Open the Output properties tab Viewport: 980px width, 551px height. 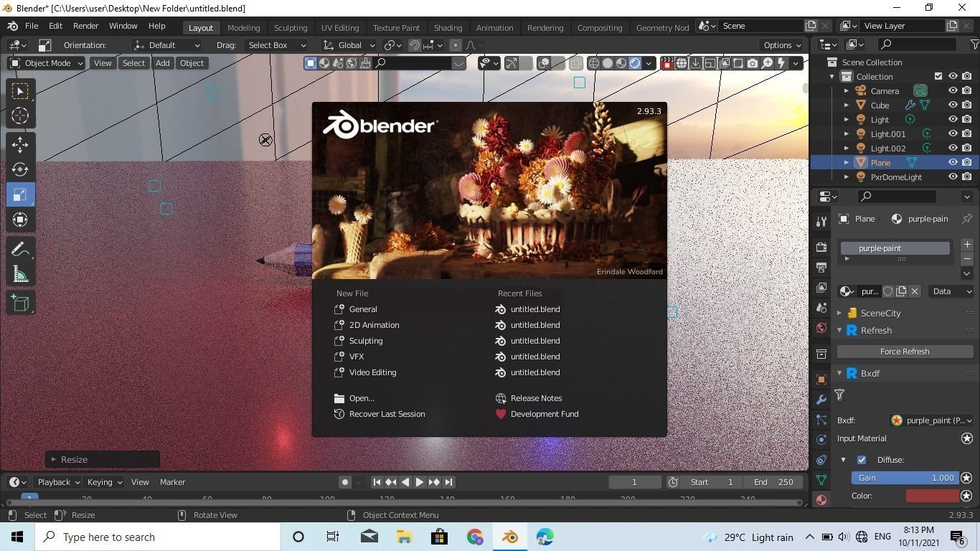point(821,267)
